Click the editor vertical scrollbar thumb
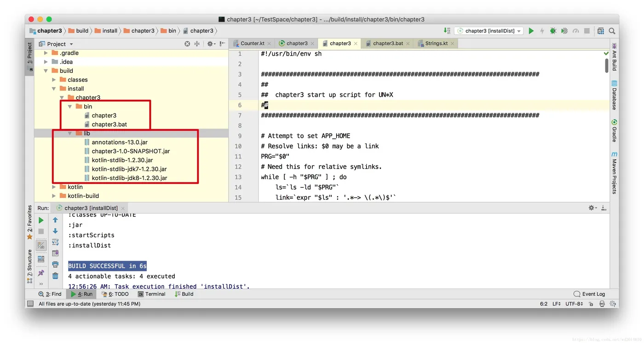644x344 pixels. [607, 66]
